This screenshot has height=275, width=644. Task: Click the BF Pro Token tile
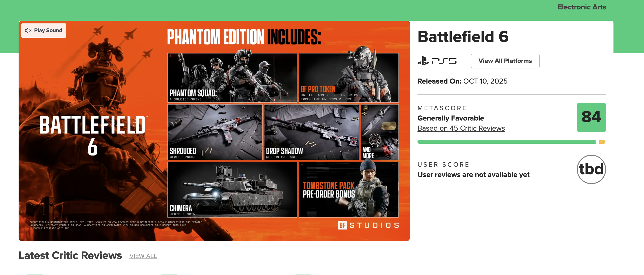click(348, 78)
